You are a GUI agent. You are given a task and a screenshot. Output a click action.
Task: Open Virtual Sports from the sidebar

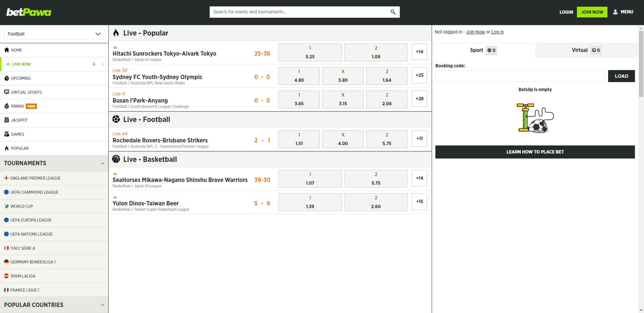click(x=26, y=92)
